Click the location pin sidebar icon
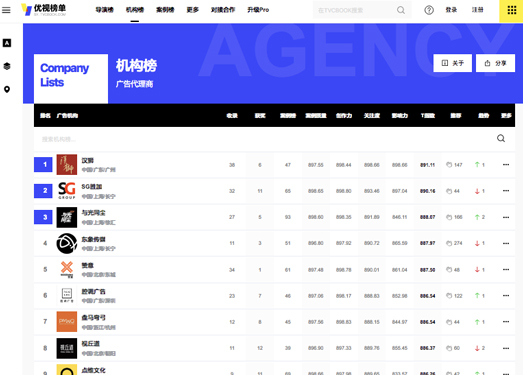The width and height of the screenshot is (523, 375). [x=7, y=89]
